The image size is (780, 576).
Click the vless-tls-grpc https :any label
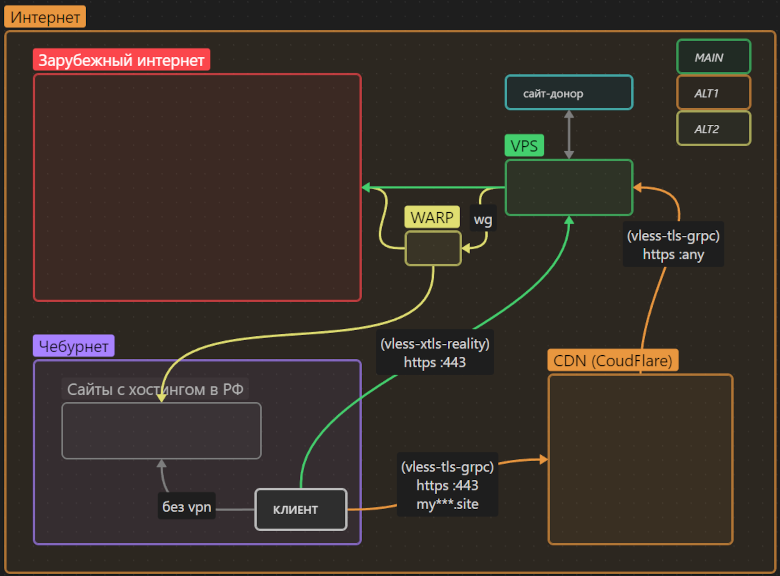coord(673,246)
